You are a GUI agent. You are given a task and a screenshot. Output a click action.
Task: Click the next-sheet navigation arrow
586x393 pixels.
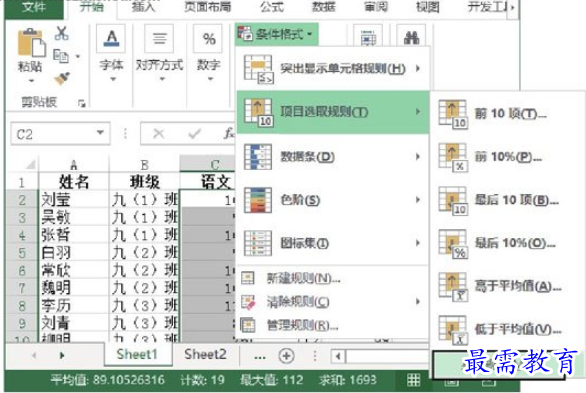point(62,355)
